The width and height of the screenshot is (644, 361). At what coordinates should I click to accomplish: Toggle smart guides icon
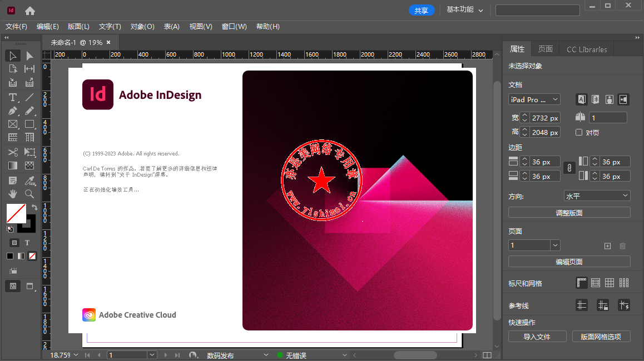point(624,305)
